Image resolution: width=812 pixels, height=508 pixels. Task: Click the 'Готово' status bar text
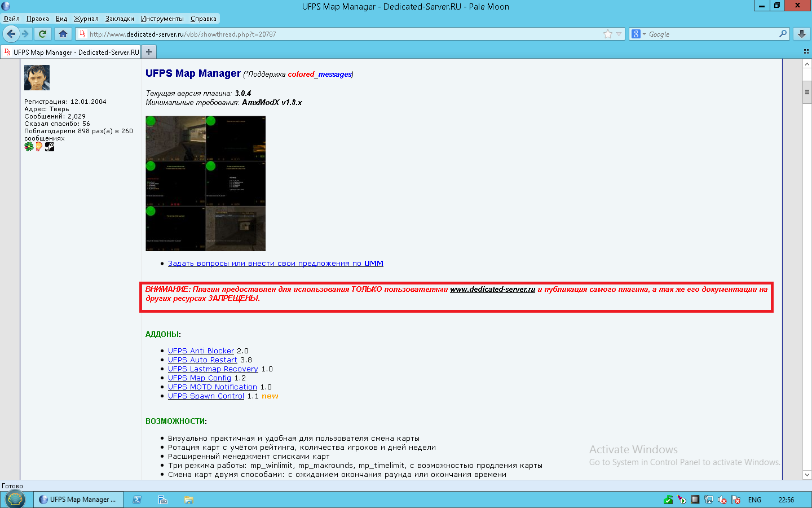[x=12, y=486]
